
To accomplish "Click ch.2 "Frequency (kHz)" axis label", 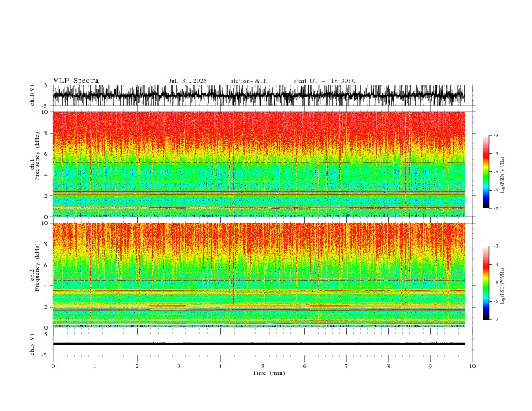I will tap(37, 267).
